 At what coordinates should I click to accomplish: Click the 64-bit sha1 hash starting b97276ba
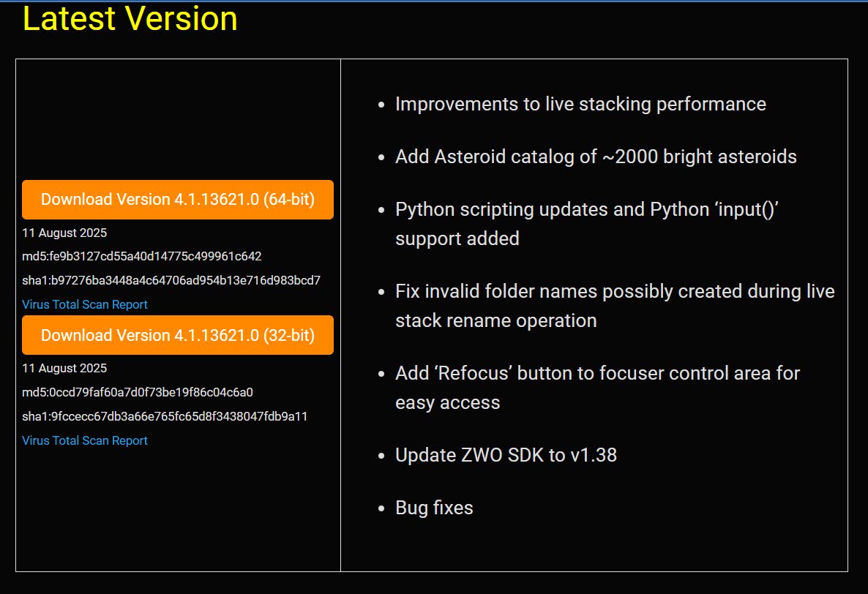click(171, 280)
